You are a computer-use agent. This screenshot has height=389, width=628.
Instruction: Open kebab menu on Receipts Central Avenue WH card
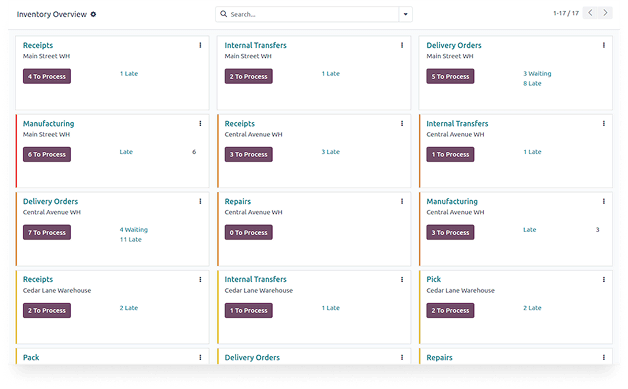[402, 123]
